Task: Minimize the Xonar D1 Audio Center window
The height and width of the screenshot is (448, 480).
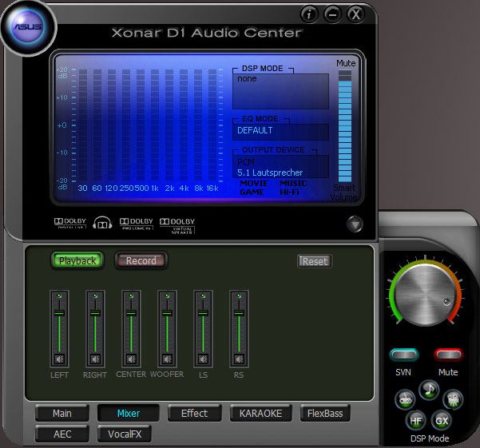Action: point(332,14)
